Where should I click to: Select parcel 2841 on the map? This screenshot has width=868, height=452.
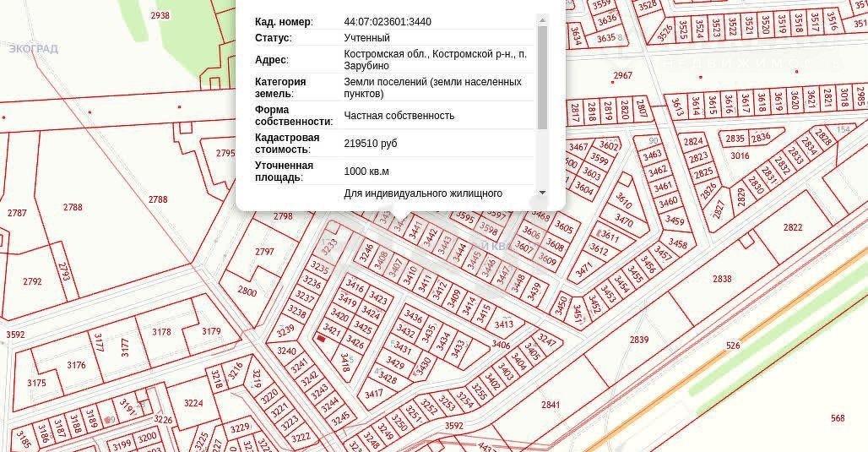coord(551,405)
